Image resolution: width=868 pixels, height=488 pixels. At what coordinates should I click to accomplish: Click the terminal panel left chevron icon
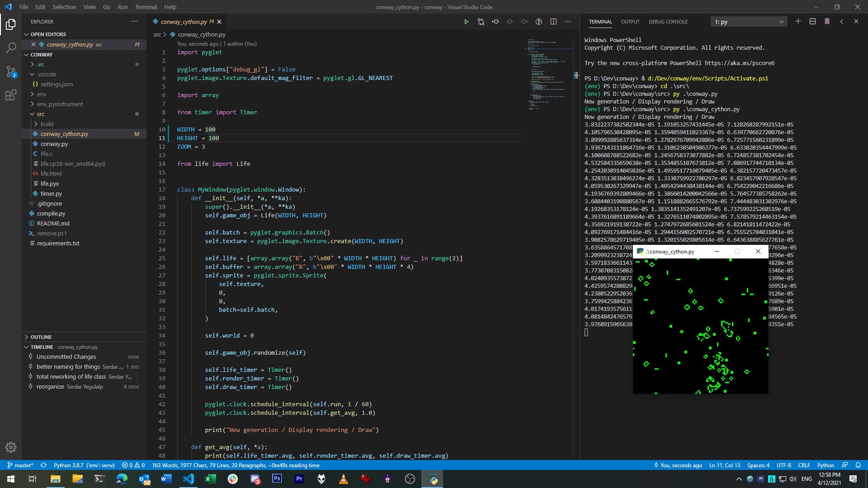pos(841,21)
